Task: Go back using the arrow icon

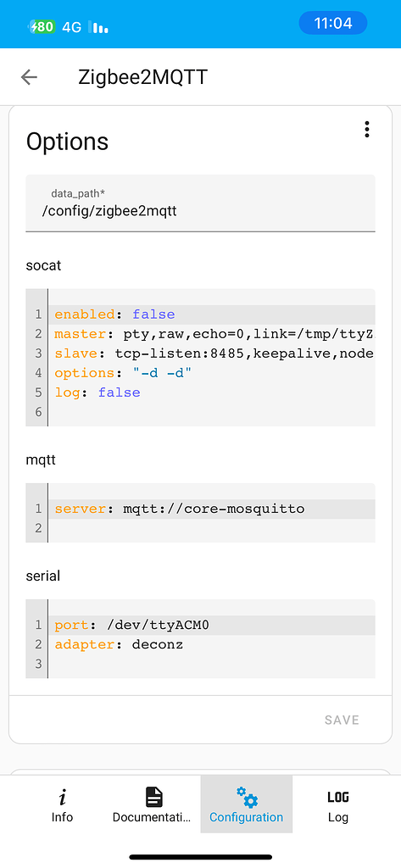Action: [x=29, y=77]
